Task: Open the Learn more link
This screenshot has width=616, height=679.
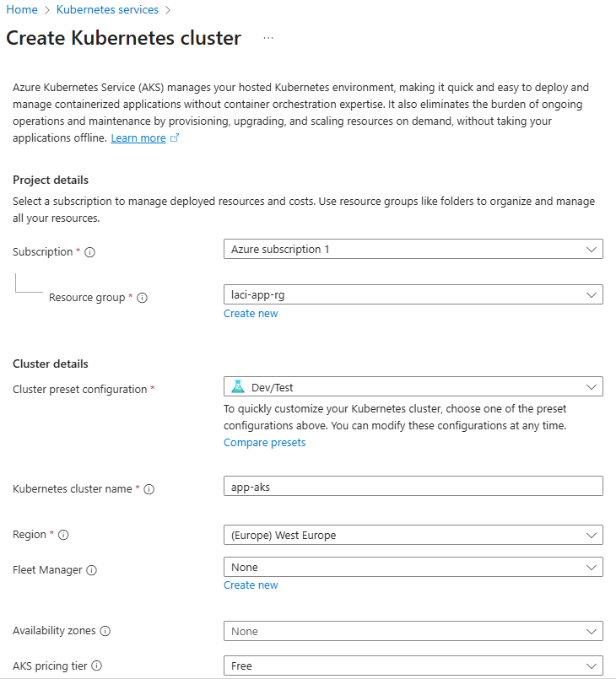Action: click(138, 138)
